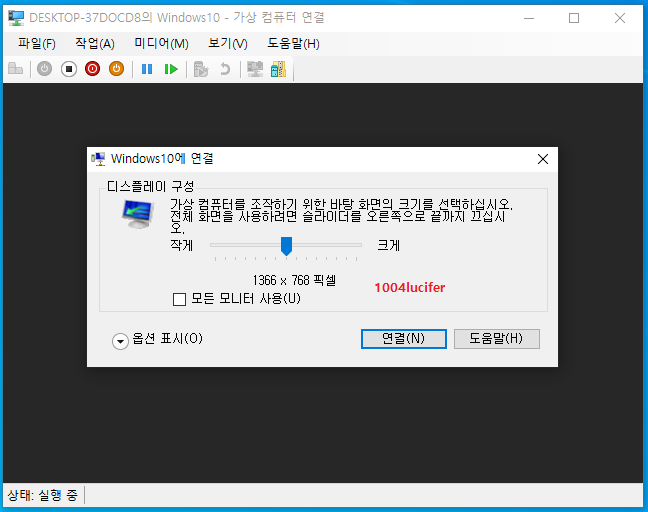Close the Windows10에 연결 dialog
The image size is (648, 512).
click(x=543, y=159)
